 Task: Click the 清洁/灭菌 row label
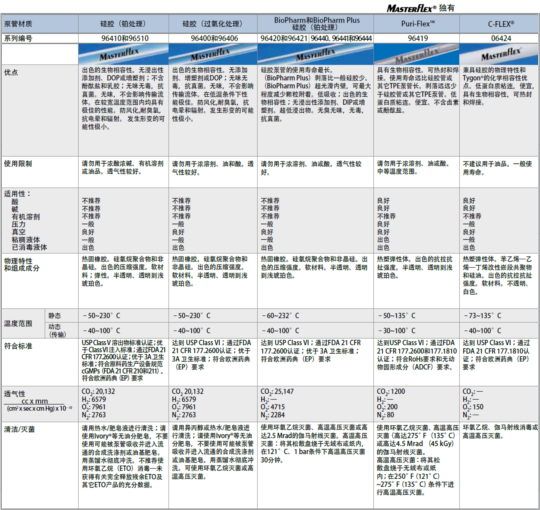(x=19, y=429)
